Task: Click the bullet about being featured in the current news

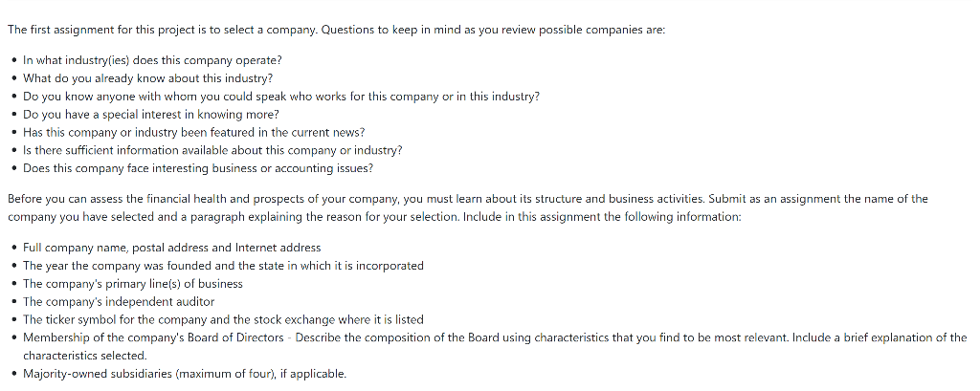Action: 193,133
